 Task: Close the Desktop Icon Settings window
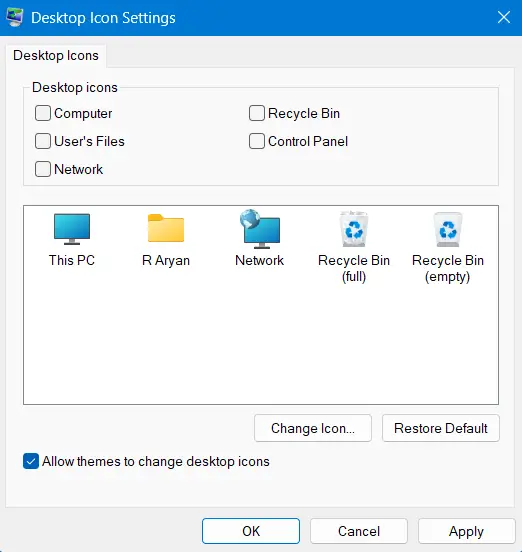tap(504, 17)
